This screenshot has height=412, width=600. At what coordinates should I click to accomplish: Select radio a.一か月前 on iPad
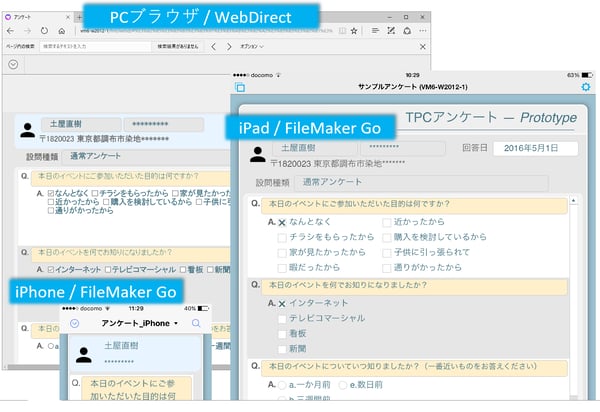pyautogui.click(x=282, y=385)
